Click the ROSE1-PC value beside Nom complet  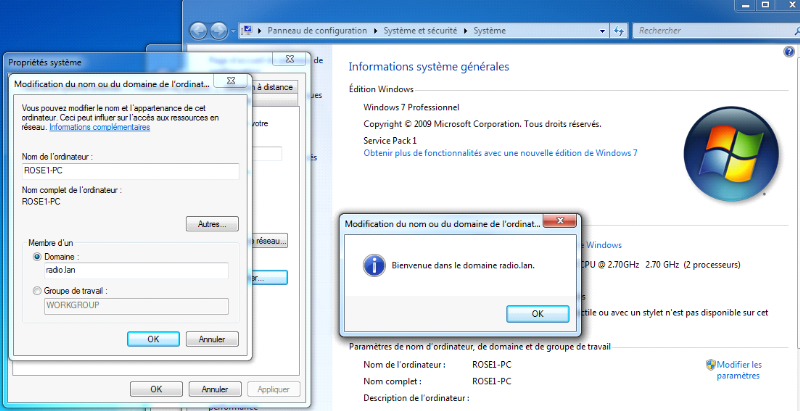[492, 381]
